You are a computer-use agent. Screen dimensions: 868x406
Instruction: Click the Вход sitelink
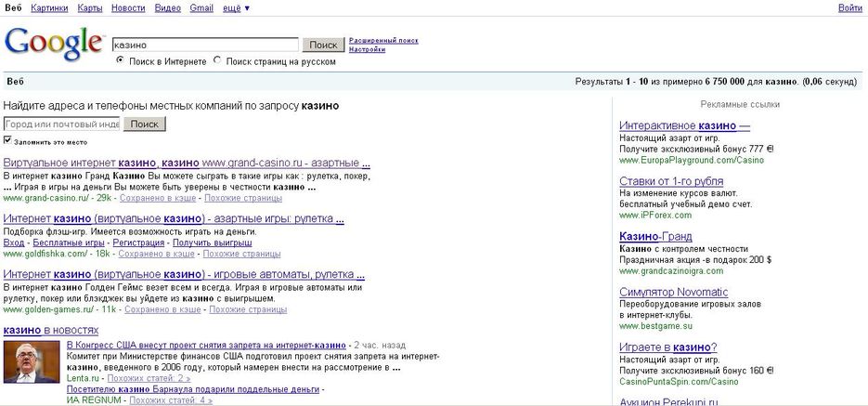(x=14, y=242)
